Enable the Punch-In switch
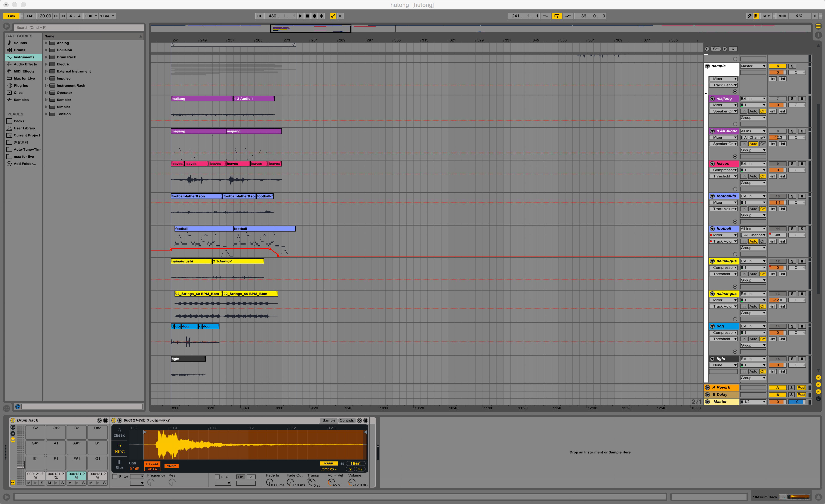The height and width of the screenshot is (504, 825). (x=545, y=16)
